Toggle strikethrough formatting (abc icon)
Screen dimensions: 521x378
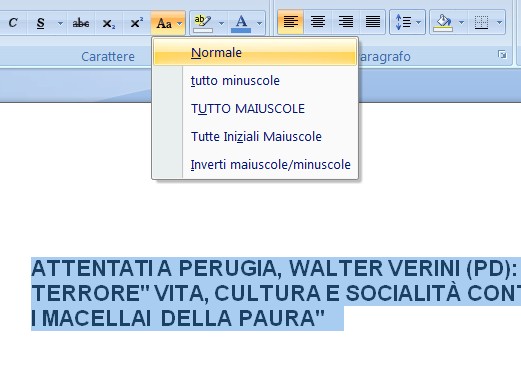tap(81, 23)
